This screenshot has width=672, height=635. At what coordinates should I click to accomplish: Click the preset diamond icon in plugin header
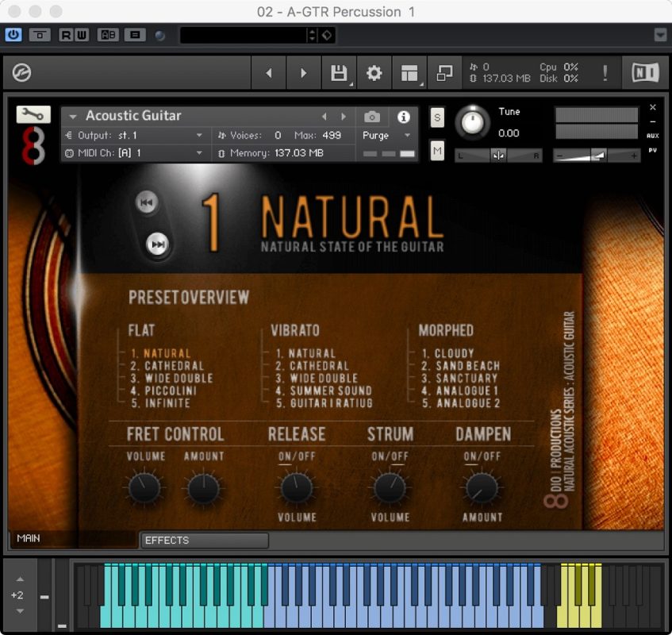[327, 35]
